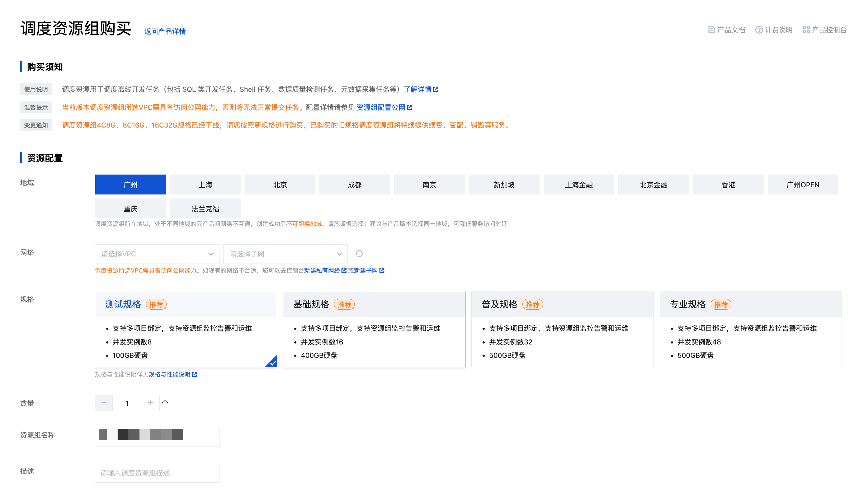Click external link icon after 资源组配置公网
The width and height of the screenshot is (868, 491).
[x=409, y=107]
